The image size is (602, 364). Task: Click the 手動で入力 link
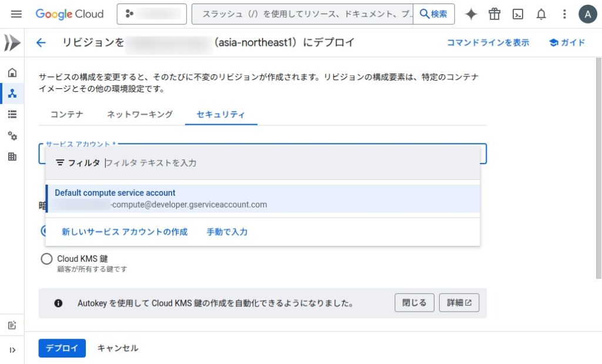point(227,232)
